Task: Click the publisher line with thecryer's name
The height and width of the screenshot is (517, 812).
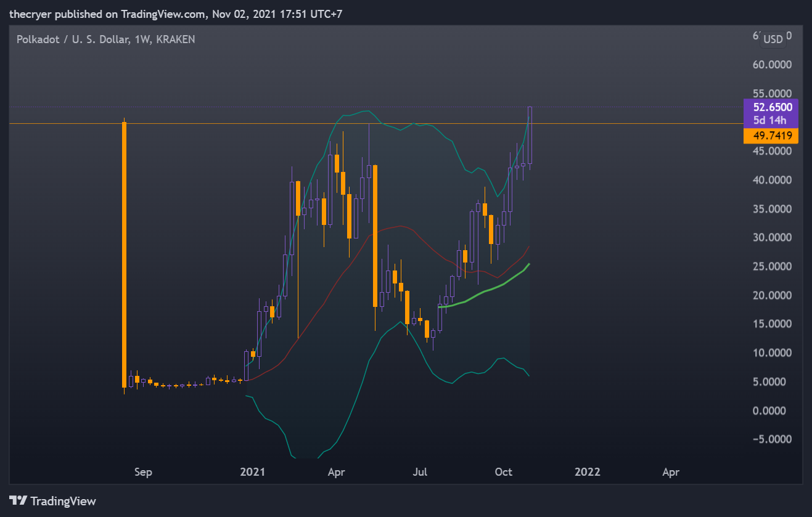Action: [x=176, y=14]
